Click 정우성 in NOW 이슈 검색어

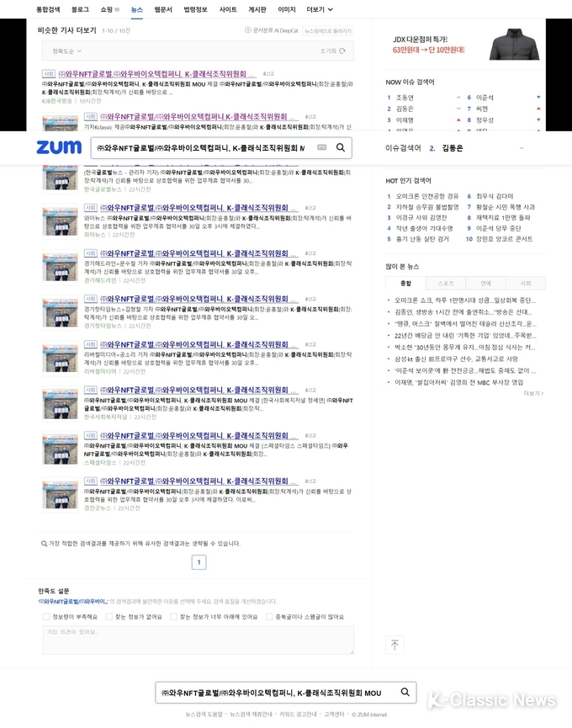tap(485, 120)
